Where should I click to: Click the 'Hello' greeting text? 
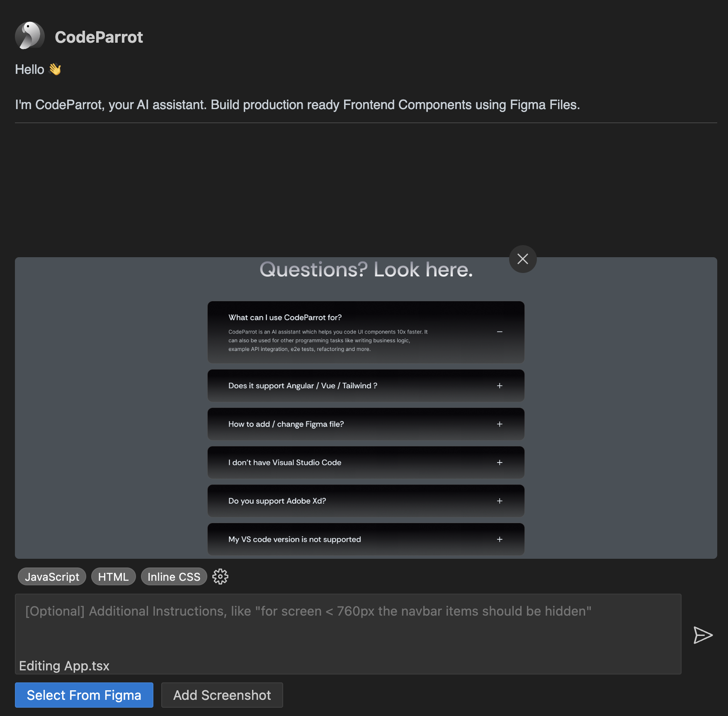tap(29, 69)
